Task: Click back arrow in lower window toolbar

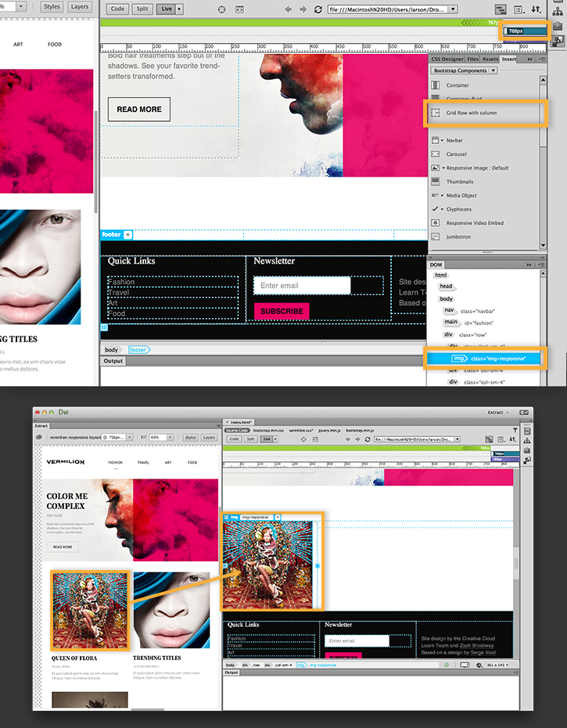Action: (348, 439)
